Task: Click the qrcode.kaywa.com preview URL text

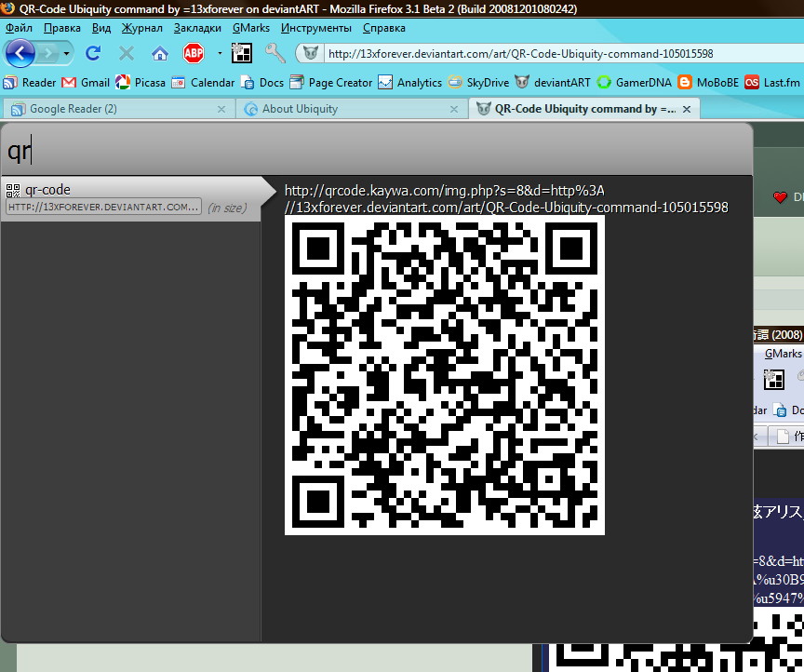Action: 506,199
